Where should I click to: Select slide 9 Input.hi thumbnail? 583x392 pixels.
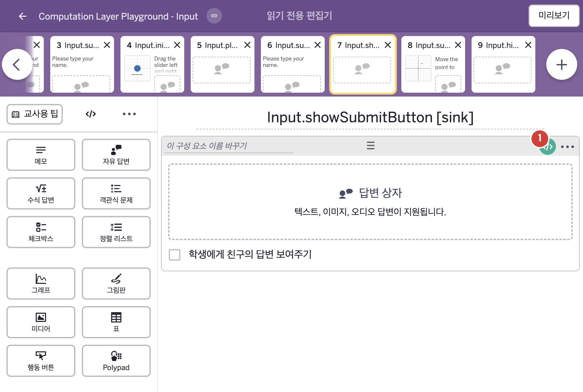[503, 64]
